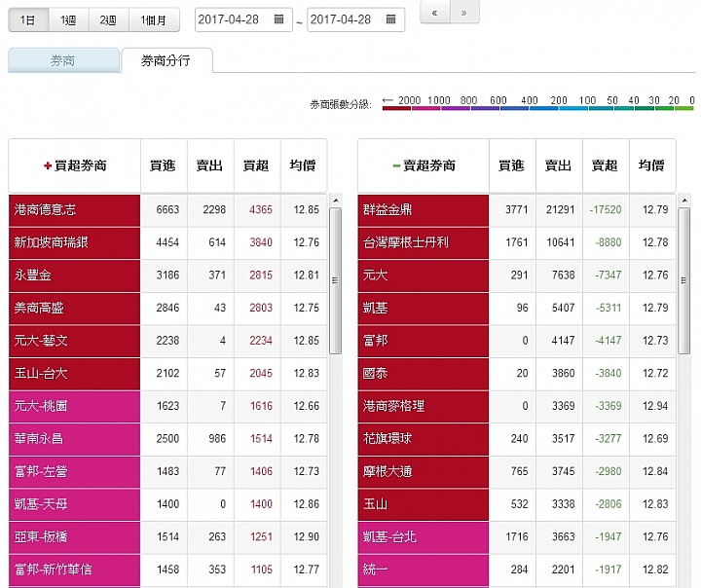Screen dimensions: 701x588
Task: Click net sell value -8880
Action: point(608,242)
